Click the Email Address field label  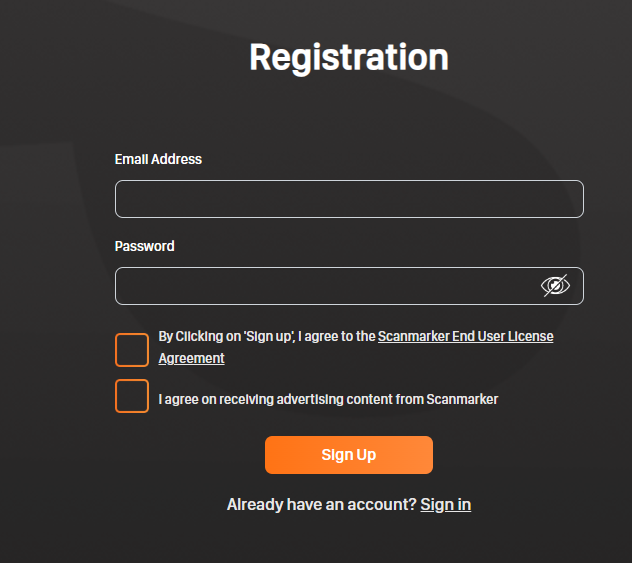(x=158, y=159)
